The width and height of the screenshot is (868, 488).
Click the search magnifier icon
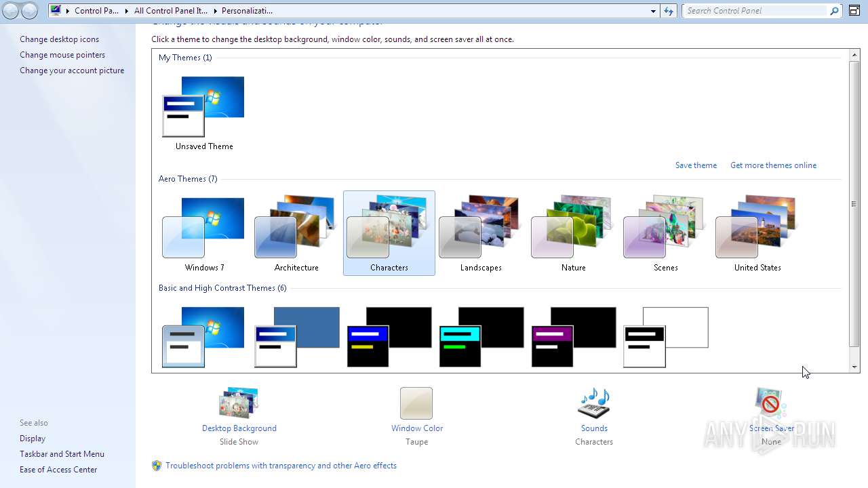[835, 11]
